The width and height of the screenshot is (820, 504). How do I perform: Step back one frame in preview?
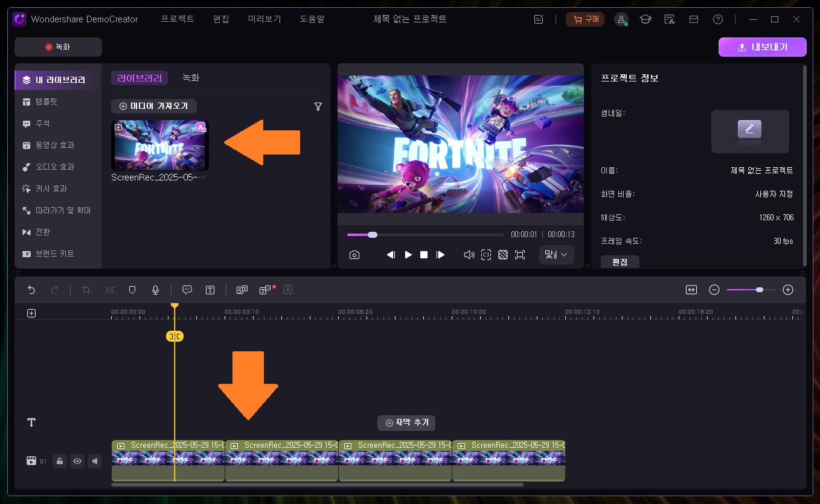point(391,255)
